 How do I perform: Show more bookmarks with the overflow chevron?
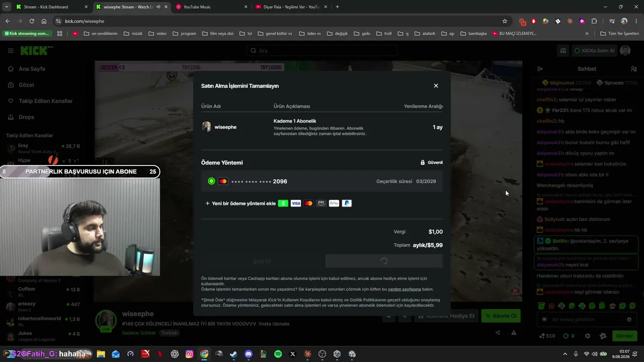point(587,34)
